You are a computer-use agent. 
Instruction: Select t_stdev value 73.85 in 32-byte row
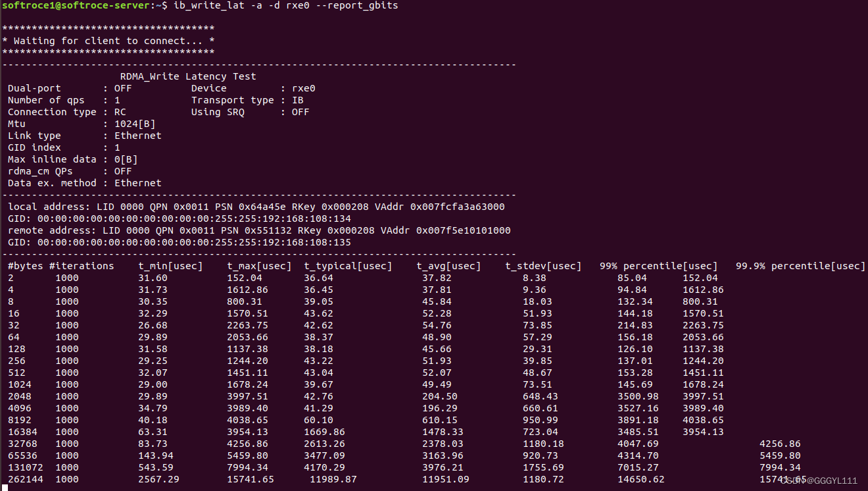click(x=537, y=325)
